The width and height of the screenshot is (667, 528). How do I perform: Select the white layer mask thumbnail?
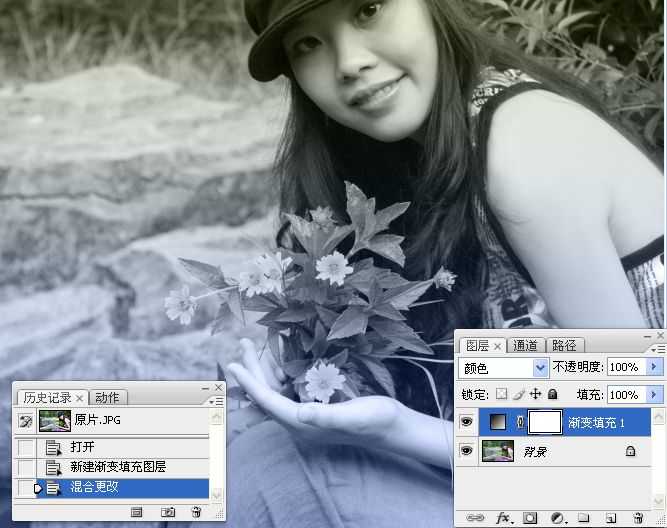(545, 422)
